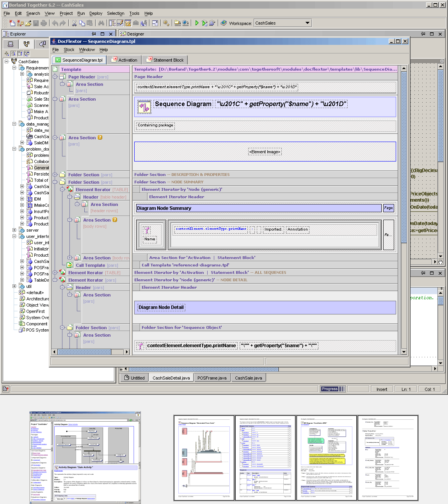Open the Sequence Diagram page thumbnail with lifelines

click(x=204, y=458)
